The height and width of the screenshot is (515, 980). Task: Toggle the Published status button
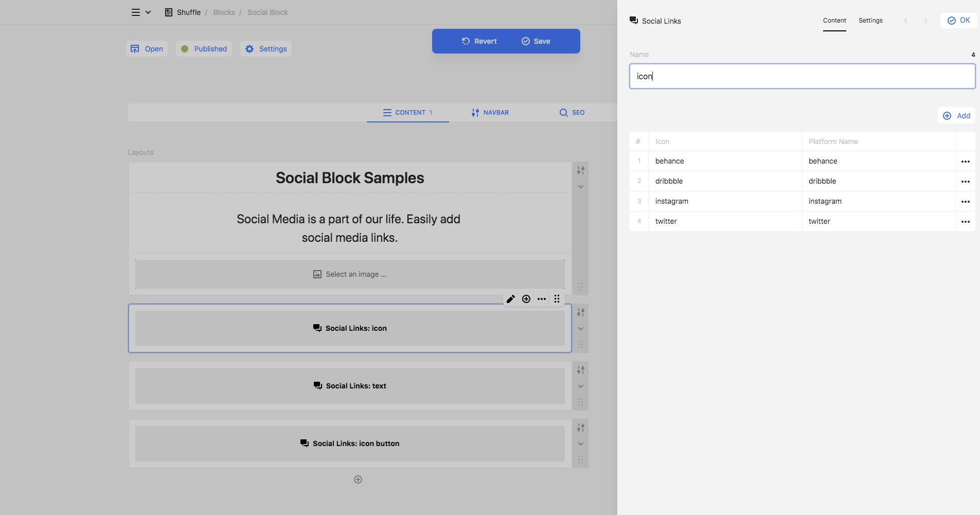coord(204,49)
